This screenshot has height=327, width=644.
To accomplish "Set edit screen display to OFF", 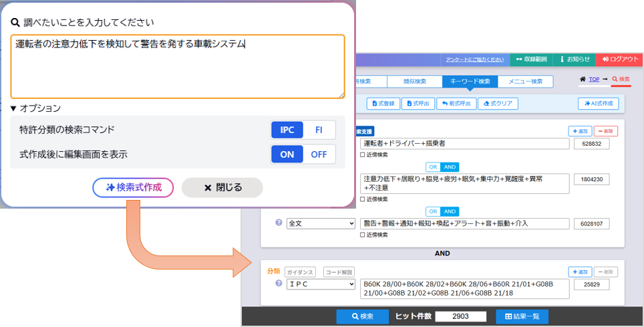I will (x=319, y=154).
